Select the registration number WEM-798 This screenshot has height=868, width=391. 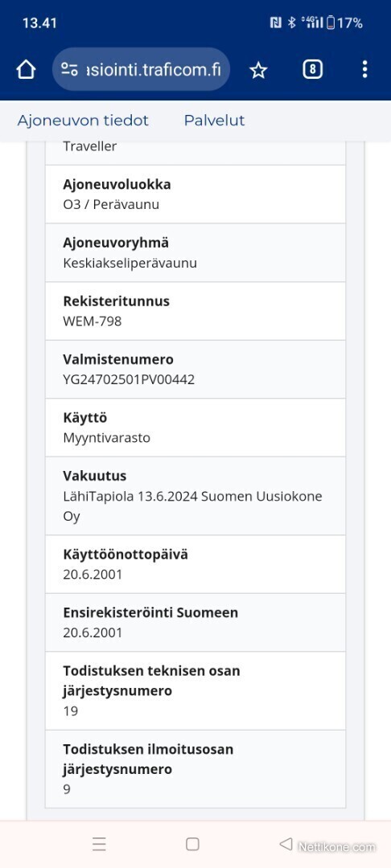point(92,321)
